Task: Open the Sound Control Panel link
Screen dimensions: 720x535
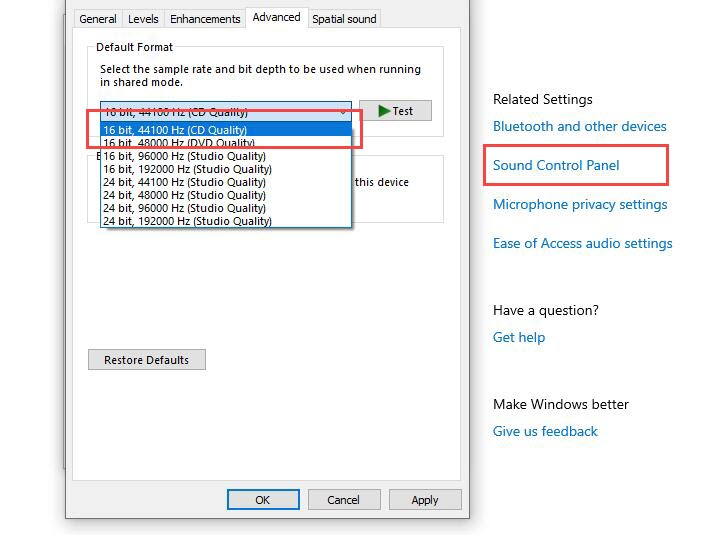Action: pyautogui.click(x=556, y=165)
